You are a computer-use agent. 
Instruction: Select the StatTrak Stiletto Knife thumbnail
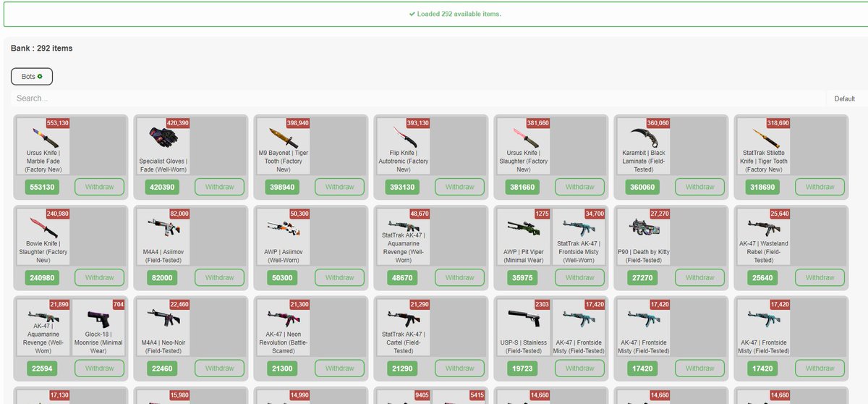(x=764, y=146)
